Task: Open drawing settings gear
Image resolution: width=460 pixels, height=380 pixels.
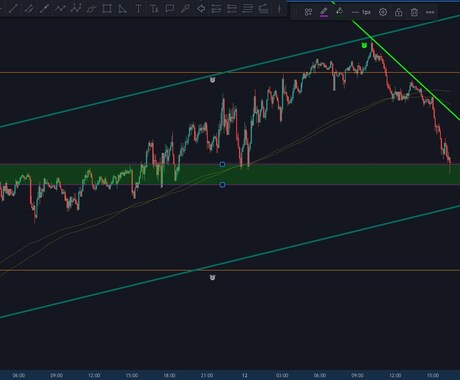Action: point(383,12)
